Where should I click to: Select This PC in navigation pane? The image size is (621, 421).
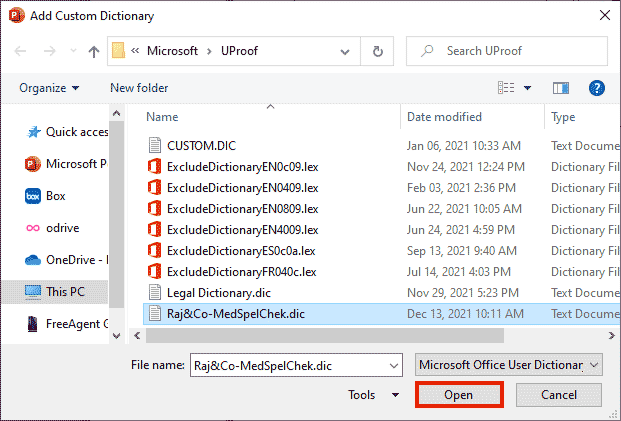(55, 292)
